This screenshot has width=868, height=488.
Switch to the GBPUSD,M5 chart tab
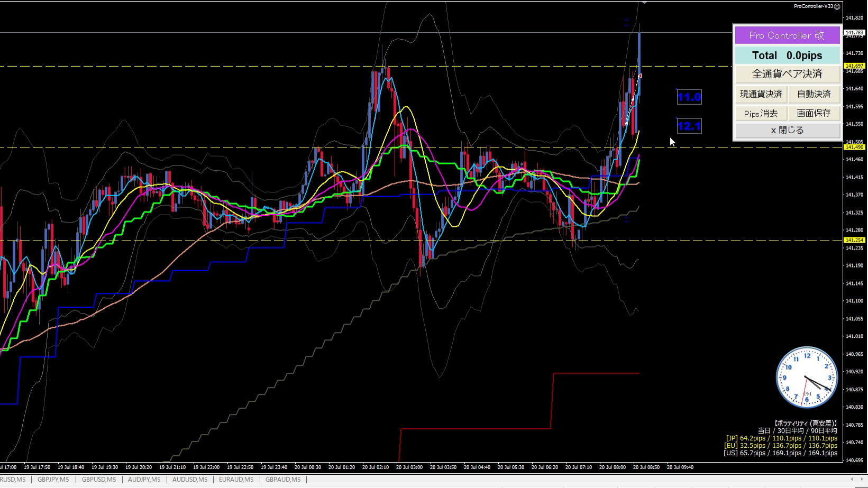(99, 480)
